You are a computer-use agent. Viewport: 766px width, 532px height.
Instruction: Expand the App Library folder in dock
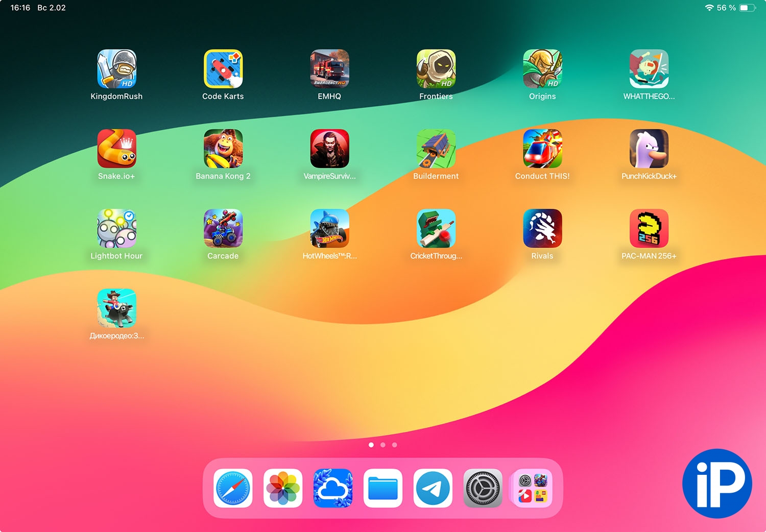tap(533, 488)
